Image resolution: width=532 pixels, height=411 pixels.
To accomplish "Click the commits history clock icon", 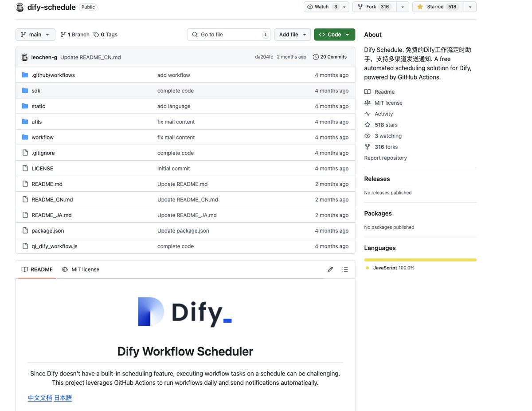I will pos(316,57).
